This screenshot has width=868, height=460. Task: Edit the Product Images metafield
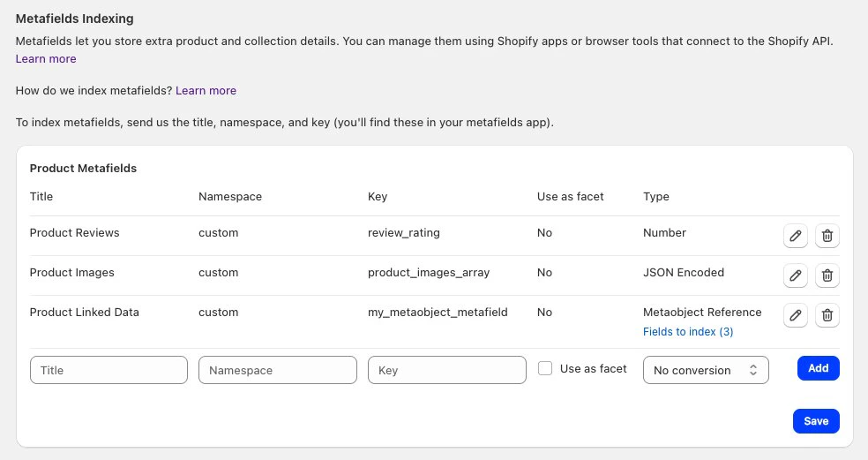click(x=796, y=275)
